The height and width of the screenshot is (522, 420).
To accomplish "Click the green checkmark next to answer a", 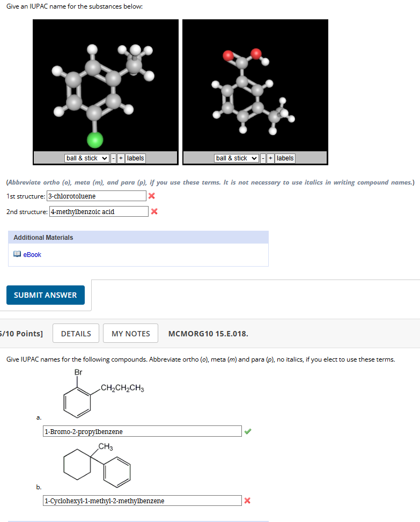I will coord(247,431).
